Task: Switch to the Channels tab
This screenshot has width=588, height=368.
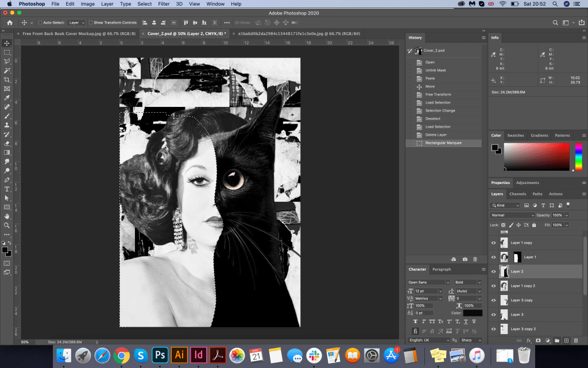Action: [x=517, y=194]
